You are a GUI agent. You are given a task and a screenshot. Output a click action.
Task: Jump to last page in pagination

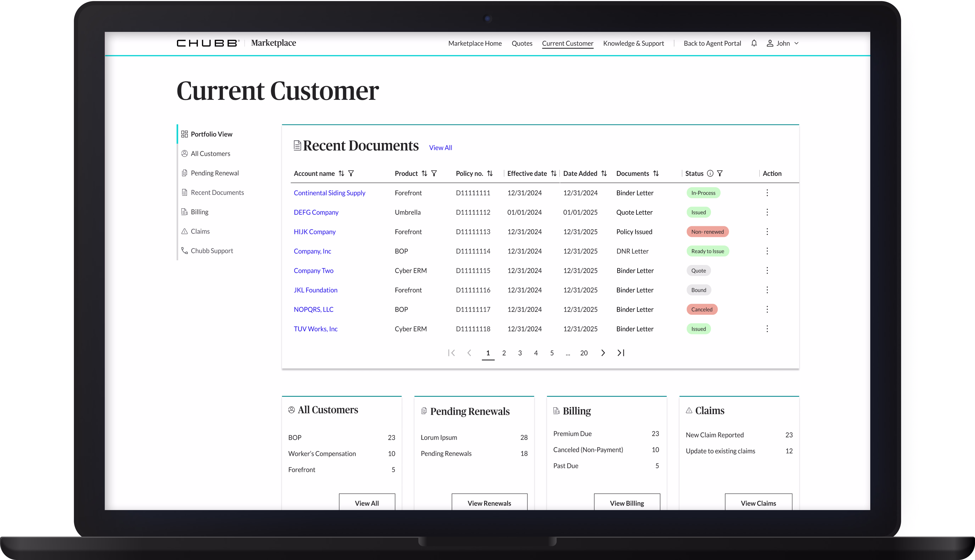click(x=621, y=353)
